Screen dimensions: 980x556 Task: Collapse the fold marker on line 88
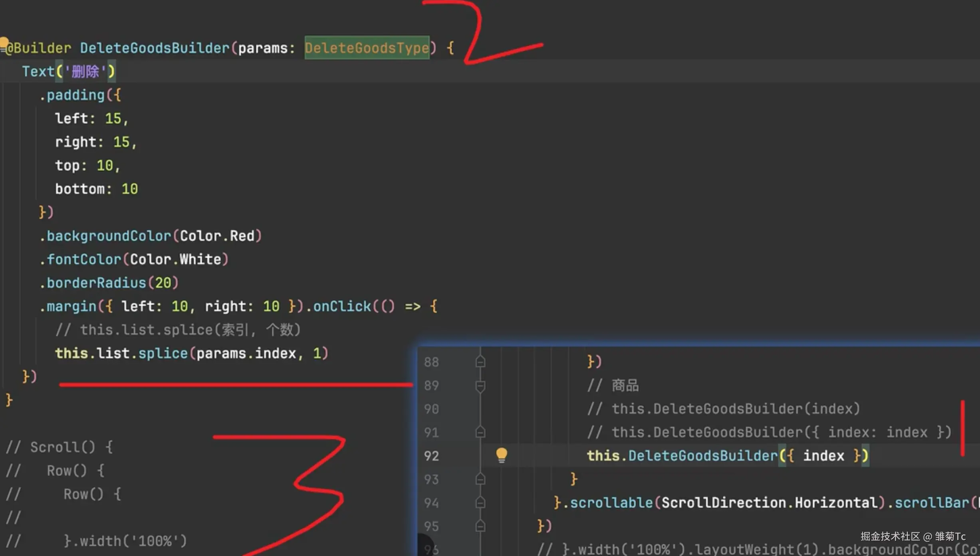(480, 361)
